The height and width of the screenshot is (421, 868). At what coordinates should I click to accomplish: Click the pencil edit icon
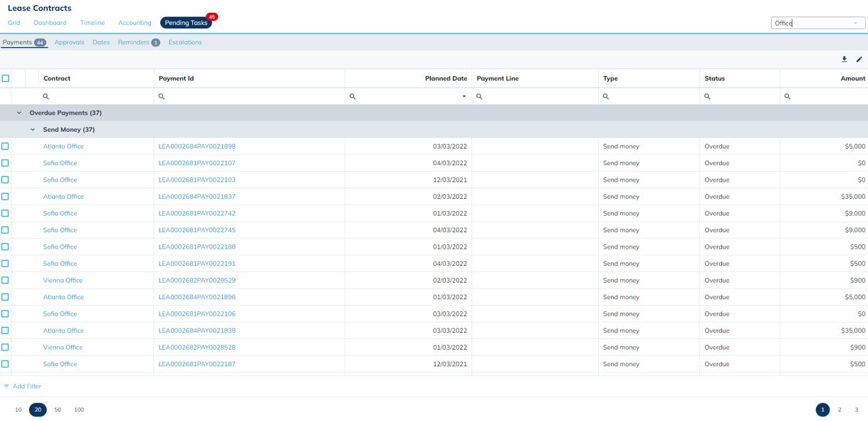coord(859,60)
